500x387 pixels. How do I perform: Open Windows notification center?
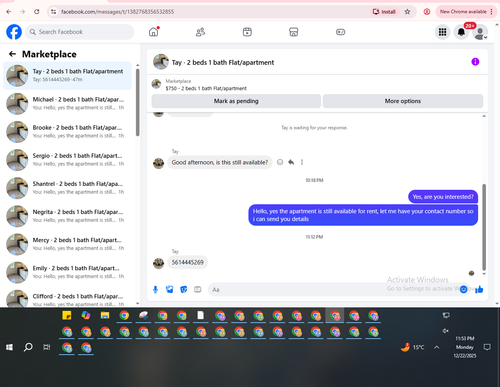click(487, 347)
